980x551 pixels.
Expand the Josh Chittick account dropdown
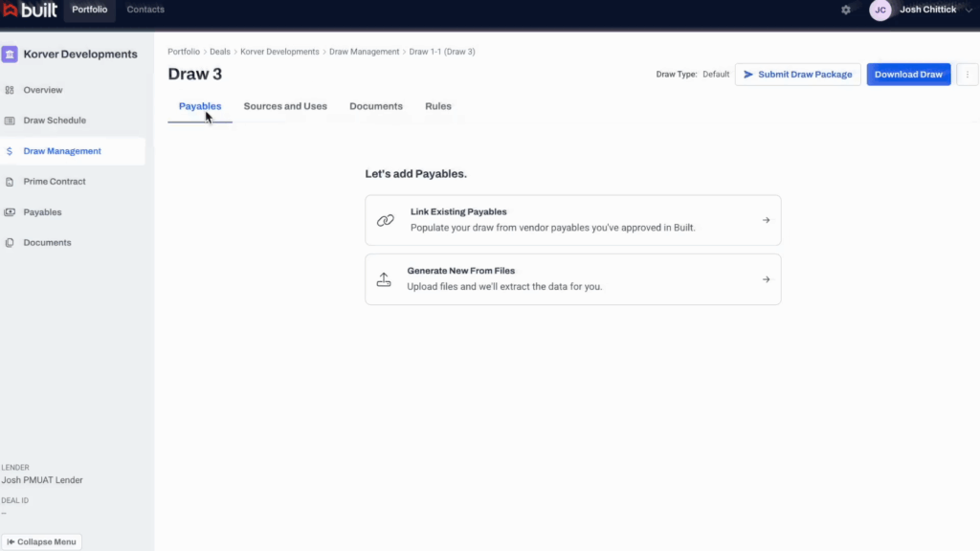[x=969, y=10]
